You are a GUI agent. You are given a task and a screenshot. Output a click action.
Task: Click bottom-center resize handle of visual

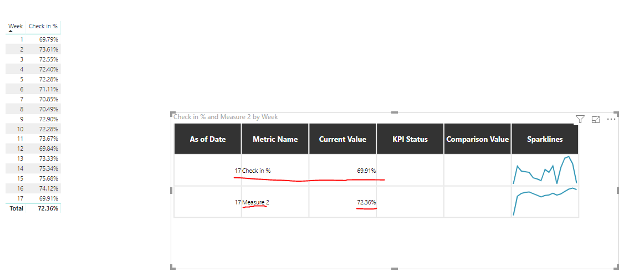point(395,268)
